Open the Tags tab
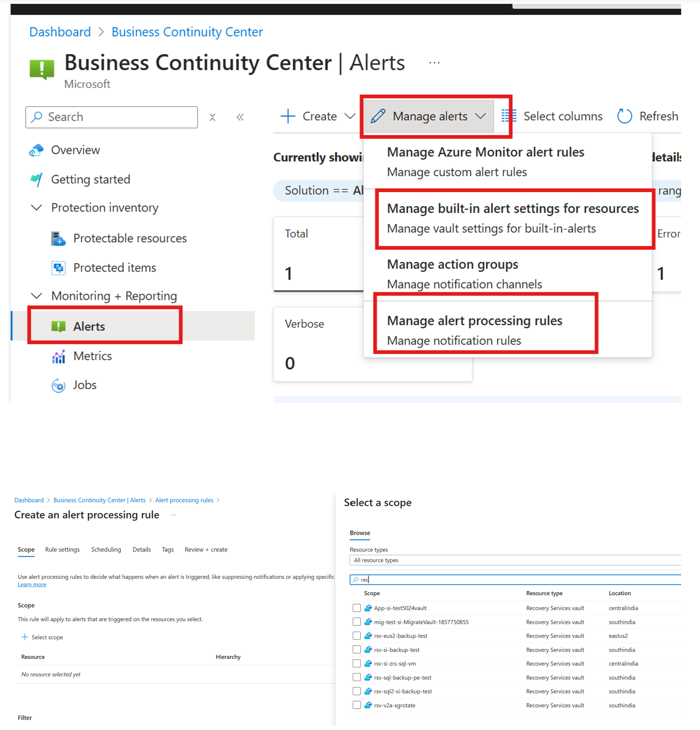Screen dimensions: 700x730 click(168, 550)
